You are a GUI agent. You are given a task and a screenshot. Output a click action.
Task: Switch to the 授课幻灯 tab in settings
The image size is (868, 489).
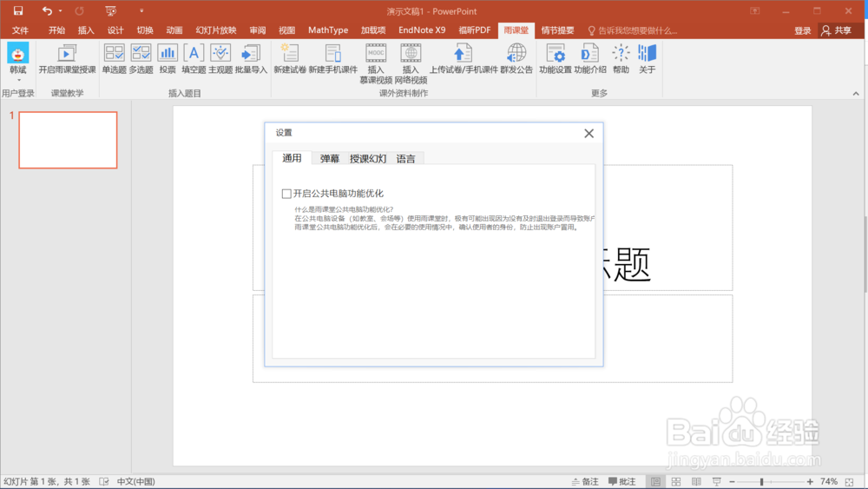pos(367,159)
